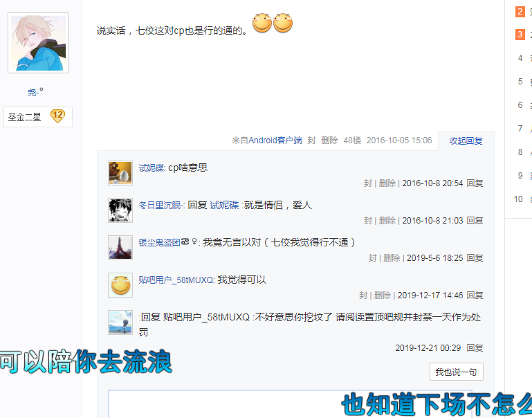Open 银尘鬼盗团's tower avatar icon
Image resolution: width=532 pixels, height=418 pixels.
point(120,248)
